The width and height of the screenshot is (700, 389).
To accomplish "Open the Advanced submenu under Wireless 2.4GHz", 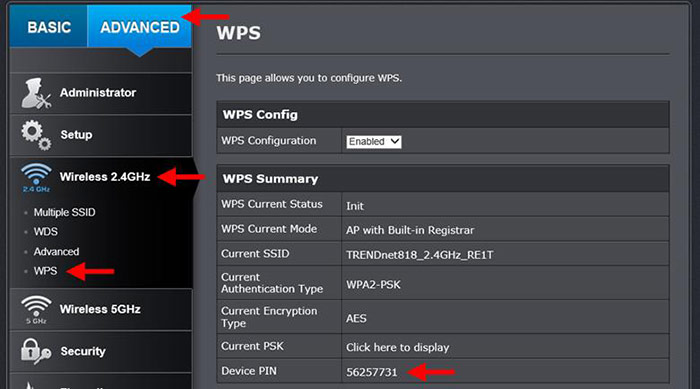I will tap(56, 251).
